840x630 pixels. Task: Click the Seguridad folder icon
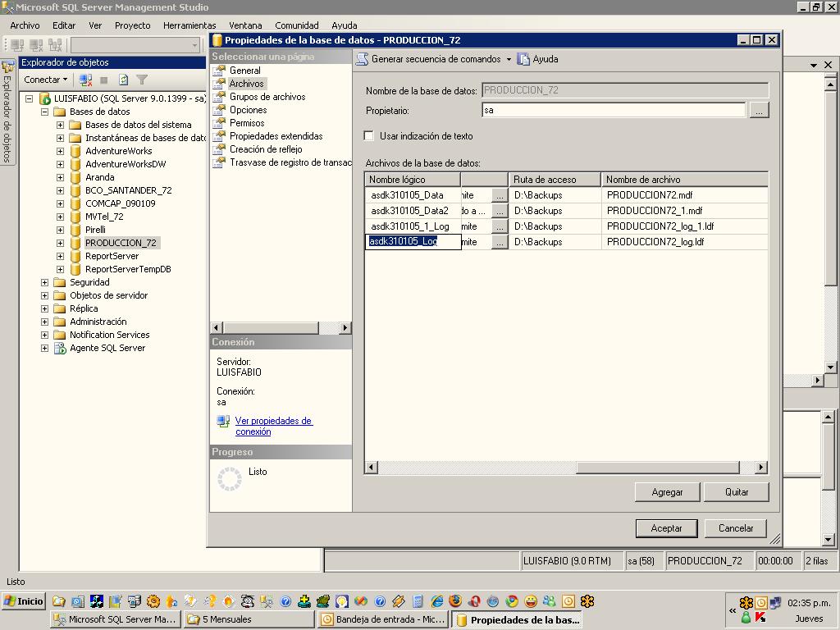(60, 282)
